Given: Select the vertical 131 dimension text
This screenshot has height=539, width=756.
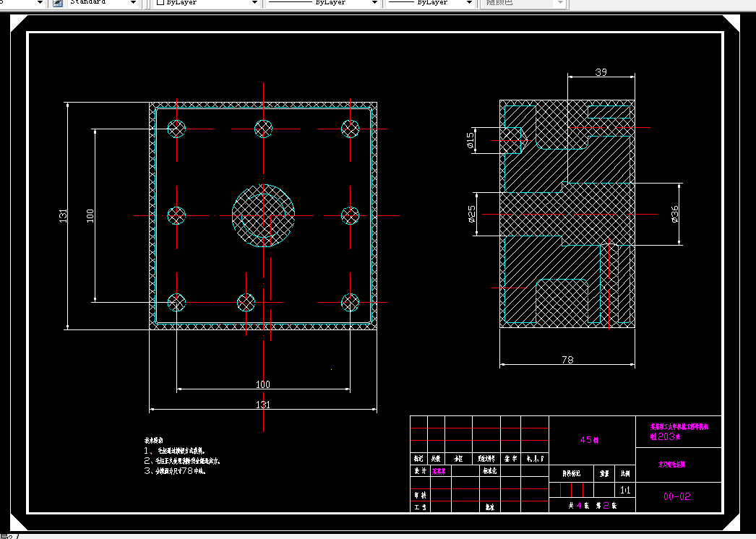Looking at the screenshot, I should pyautogui.click(x=63, y=215).
